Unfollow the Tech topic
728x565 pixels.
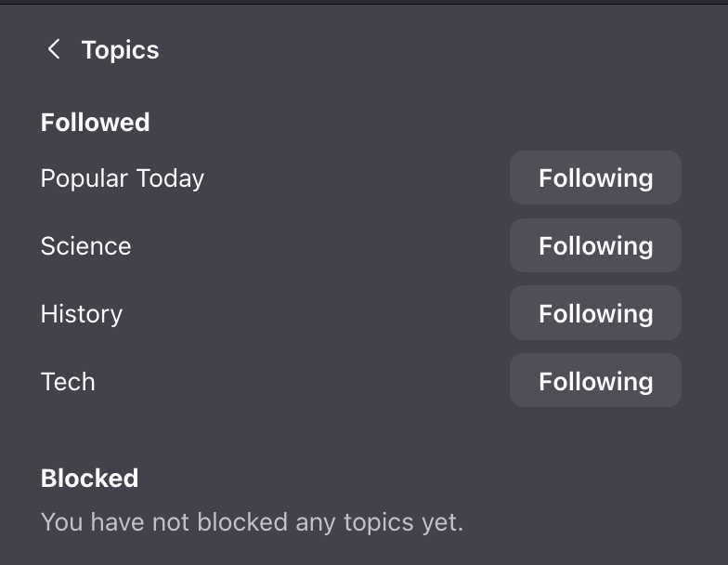tap(595, 382)
